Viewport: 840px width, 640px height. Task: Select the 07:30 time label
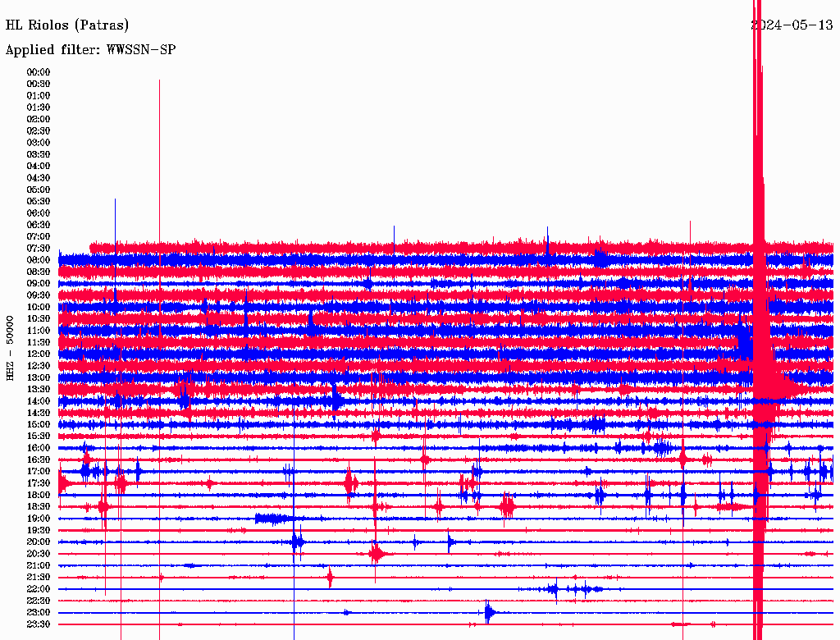39,249
